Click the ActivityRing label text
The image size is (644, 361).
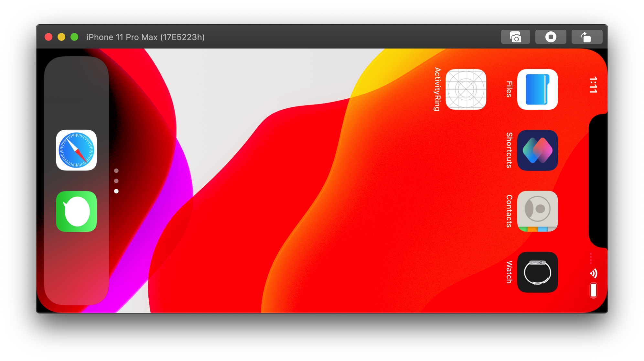437,89
